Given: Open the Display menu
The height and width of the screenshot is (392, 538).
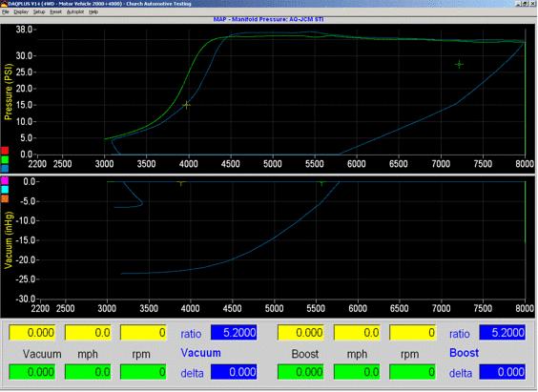Looking at the screenshot, I should click(21, 11).
